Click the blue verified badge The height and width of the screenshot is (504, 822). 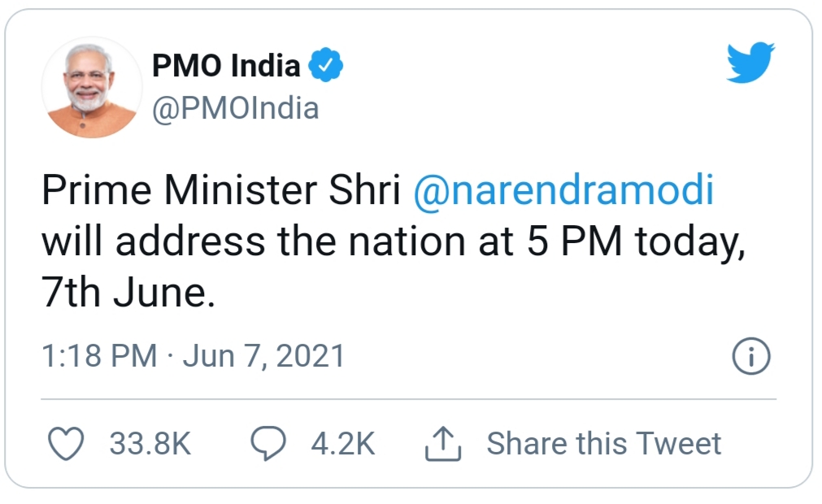tap(328, 66)
